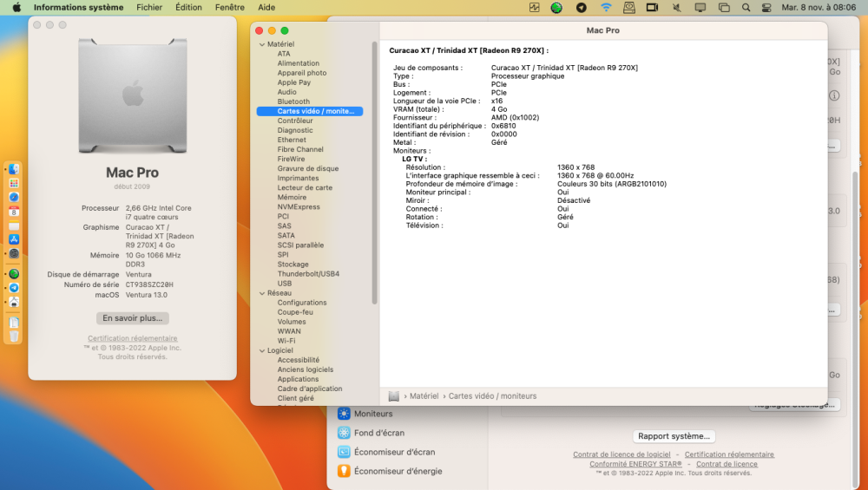Image resolution: width=868 pixels, height=490 pixels.
Task: Open Control Center icon in menu bar
Action: coord(766,7)
